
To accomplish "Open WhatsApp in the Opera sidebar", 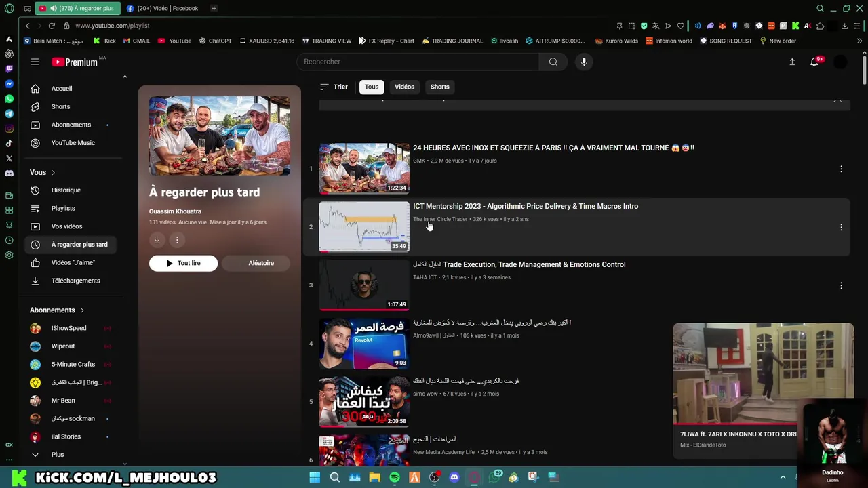I will pyautogui.click(x=9, y=99).
